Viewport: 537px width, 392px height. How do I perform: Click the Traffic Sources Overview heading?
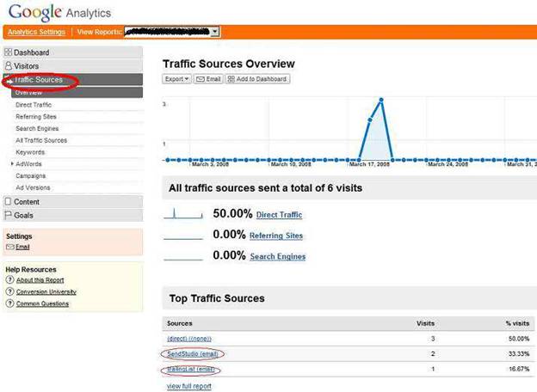pos(228,64)
